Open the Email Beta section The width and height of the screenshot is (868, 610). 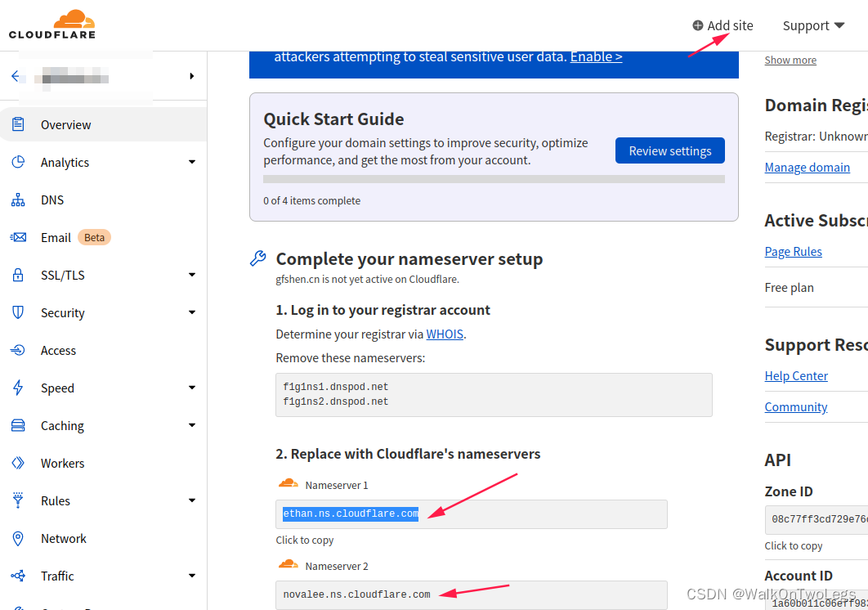(x=103, y=237)
